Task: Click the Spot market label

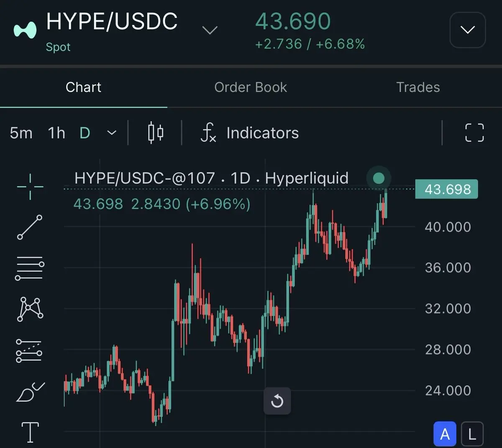Action: pyautogui.click(x=58, y=47)
